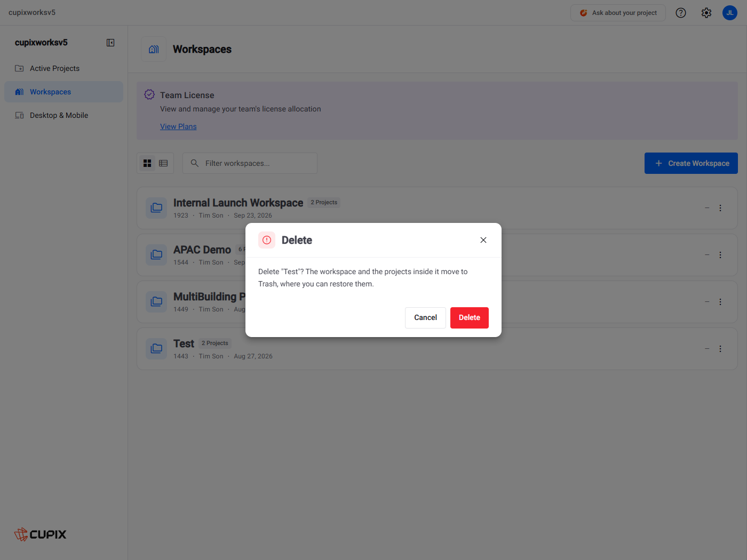Click the APAC Demo folder icon
747x560 pixels.
tap(156, 255)
